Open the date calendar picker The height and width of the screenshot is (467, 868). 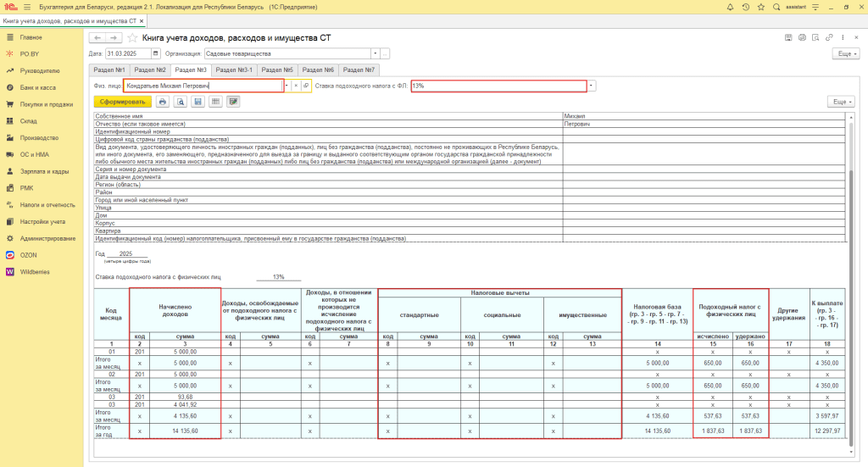point(156,53)
